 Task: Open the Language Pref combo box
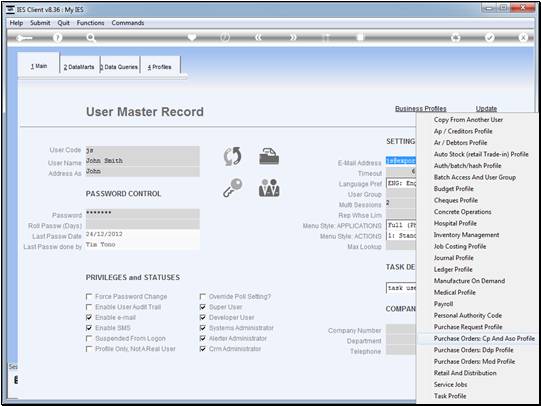coord(401,184)
